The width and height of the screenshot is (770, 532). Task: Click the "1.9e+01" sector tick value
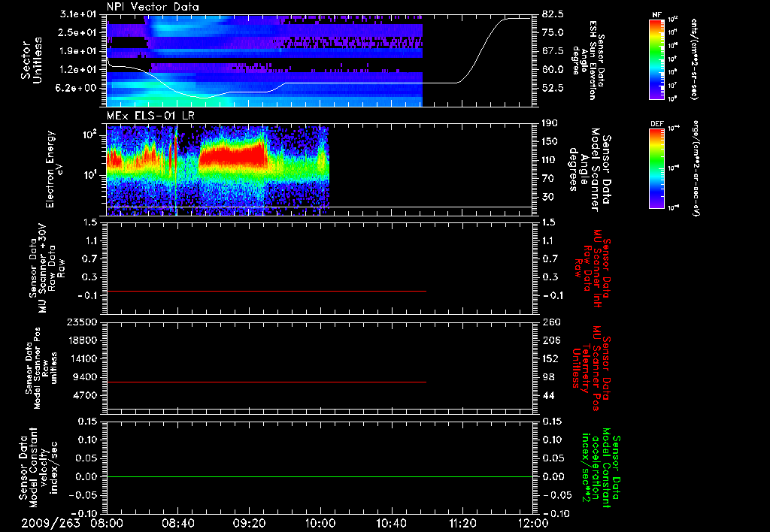tap(77, 51)
